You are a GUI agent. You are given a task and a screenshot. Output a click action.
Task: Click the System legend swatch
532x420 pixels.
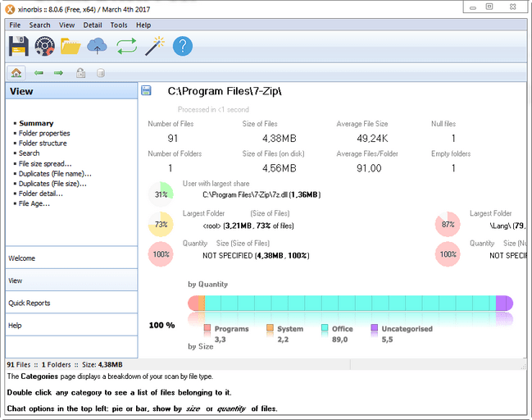pyautogui.click(x=270, y=327)
